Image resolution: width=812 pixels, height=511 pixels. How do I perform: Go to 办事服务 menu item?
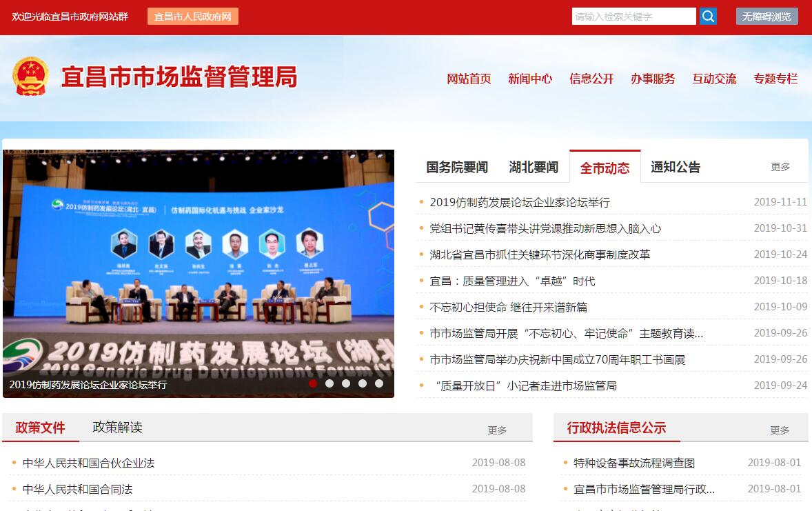(x=652, y=79)
